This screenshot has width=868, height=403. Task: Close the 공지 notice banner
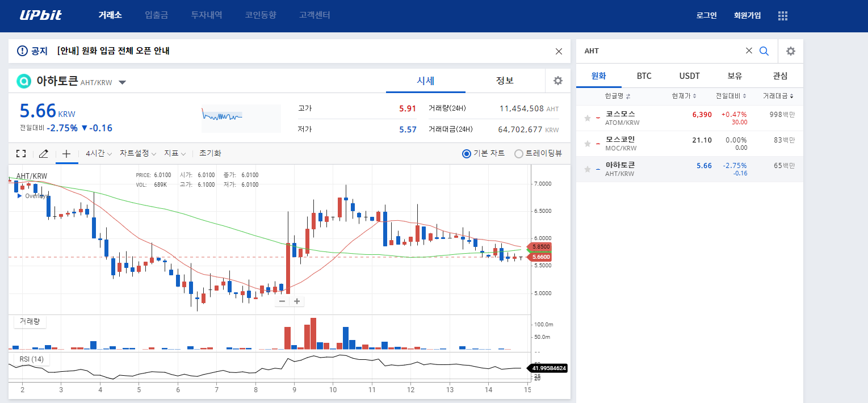coord(559,51)
